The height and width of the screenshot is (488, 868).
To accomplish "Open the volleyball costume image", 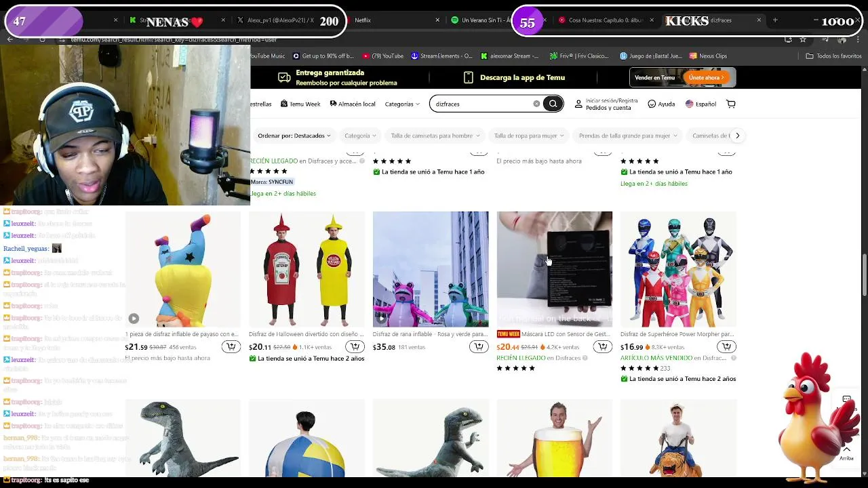I will pyautogui.click(x=307, y=438).
